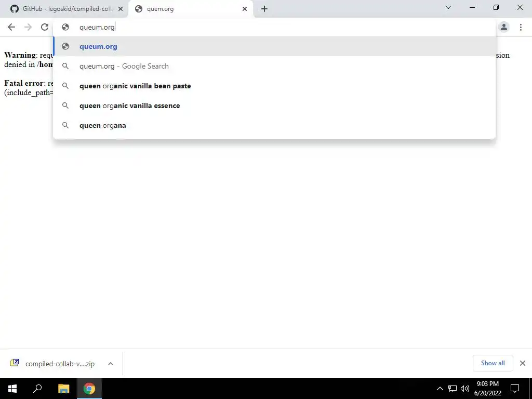Open the Windows Start menu

12,389
